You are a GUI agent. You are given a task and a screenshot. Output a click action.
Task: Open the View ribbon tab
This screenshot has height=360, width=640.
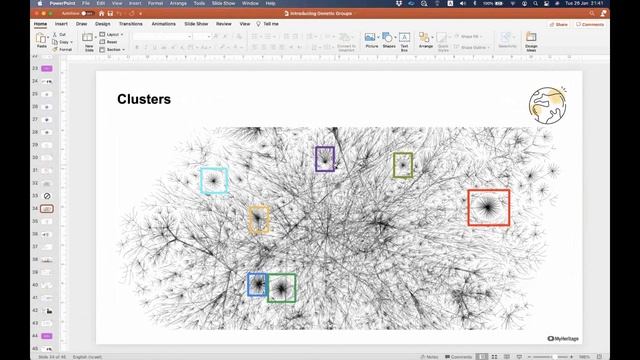244,24
